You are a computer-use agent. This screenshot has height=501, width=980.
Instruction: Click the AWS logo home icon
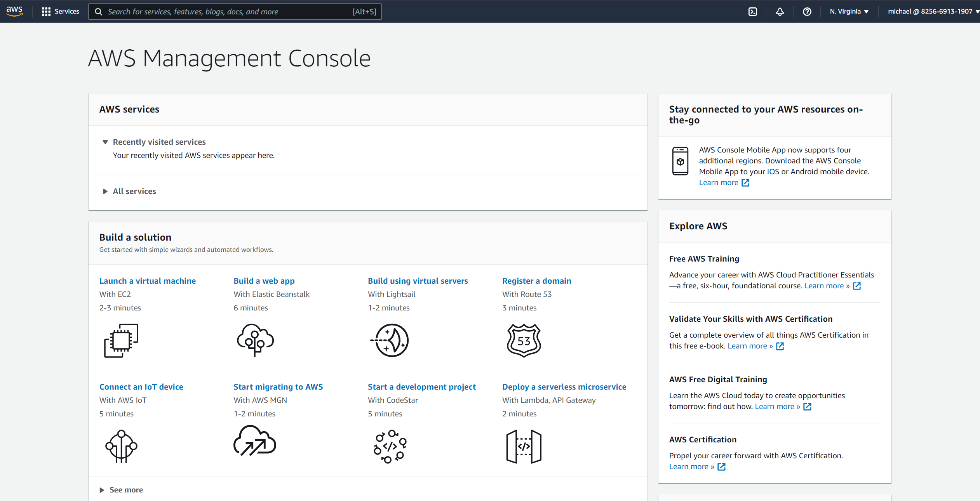coord(14,11)
